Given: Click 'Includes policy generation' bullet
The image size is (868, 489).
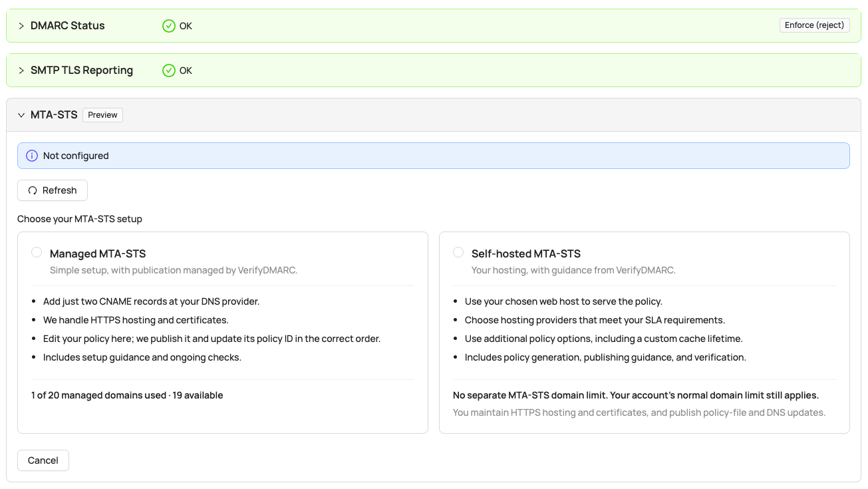Looking at the screenshot, I should point(605,357).
